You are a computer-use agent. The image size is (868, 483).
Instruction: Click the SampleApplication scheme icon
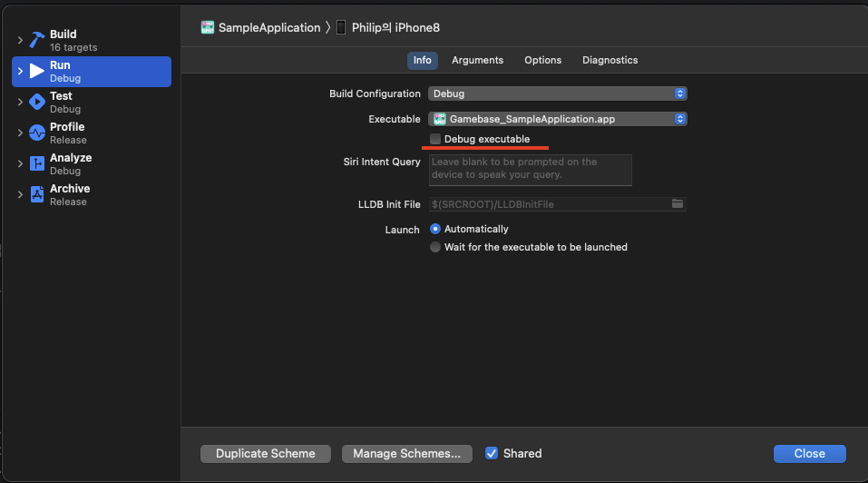(x=208, y=28)
